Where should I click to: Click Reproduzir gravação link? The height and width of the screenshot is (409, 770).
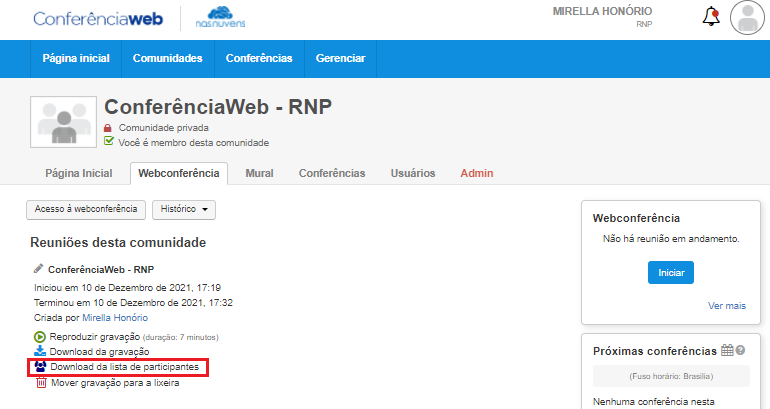95,337
